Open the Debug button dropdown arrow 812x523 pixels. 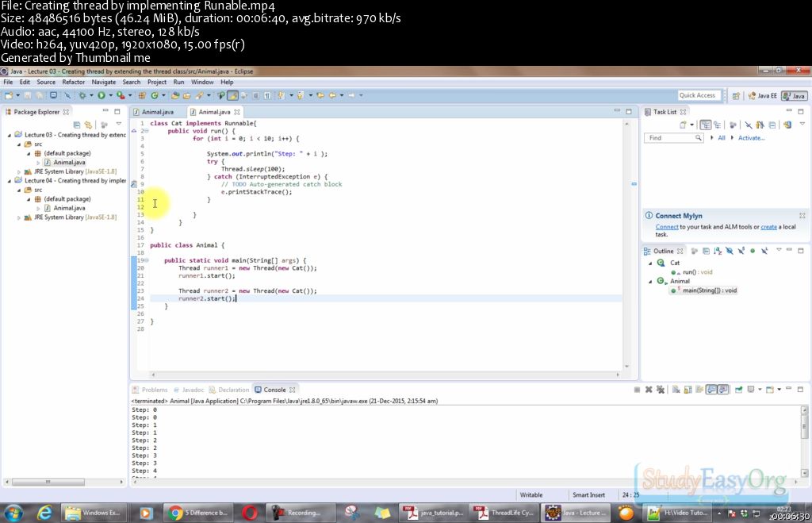(91, 95)
